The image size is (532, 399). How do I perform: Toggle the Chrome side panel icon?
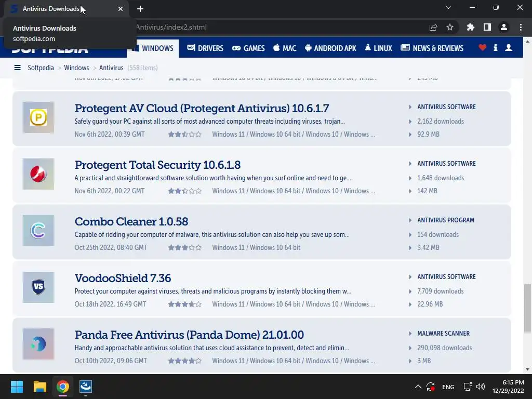[487, 27]
